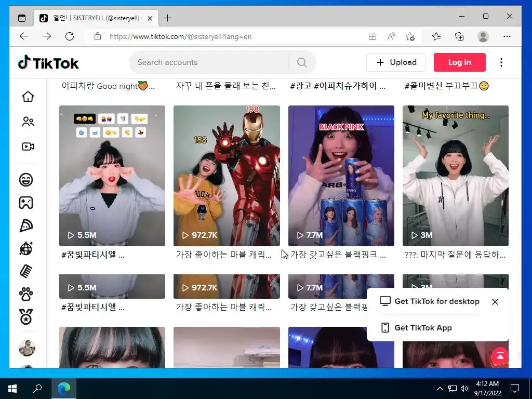This screenshot has height=399, width=532.
Task: Focus the Search accounts field
Action: [210, 62]
